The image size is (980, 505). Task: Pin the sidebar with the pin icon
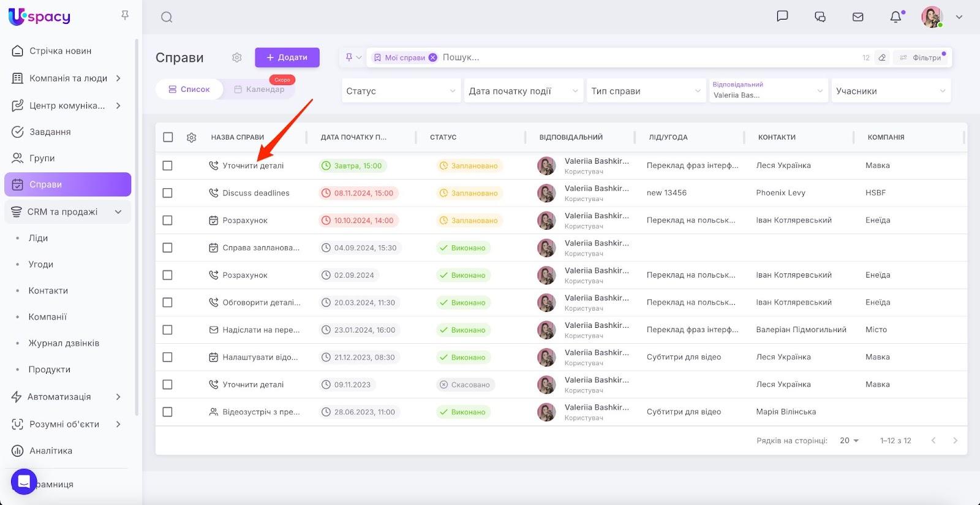tap(125, 15)
